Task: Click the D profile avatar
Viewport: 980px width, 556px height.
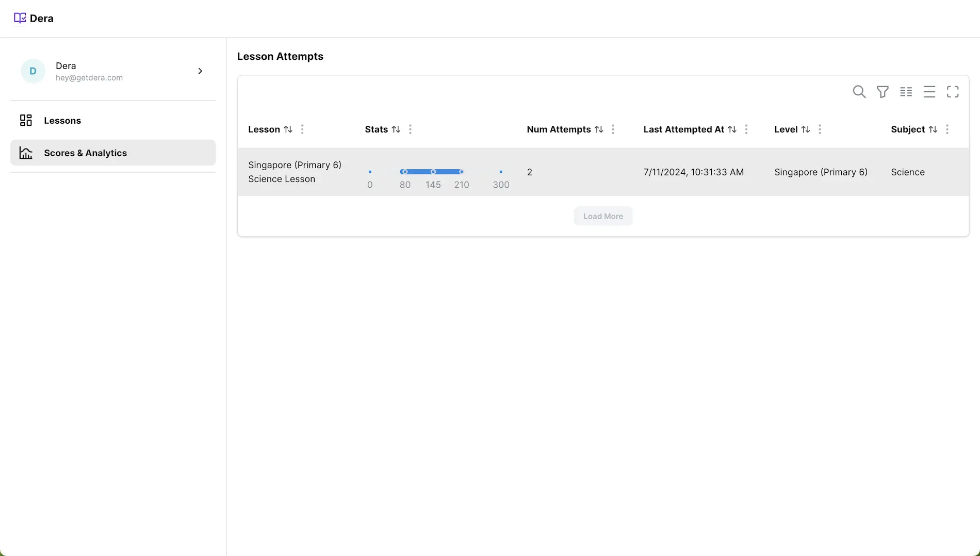Action: point(33,71)
